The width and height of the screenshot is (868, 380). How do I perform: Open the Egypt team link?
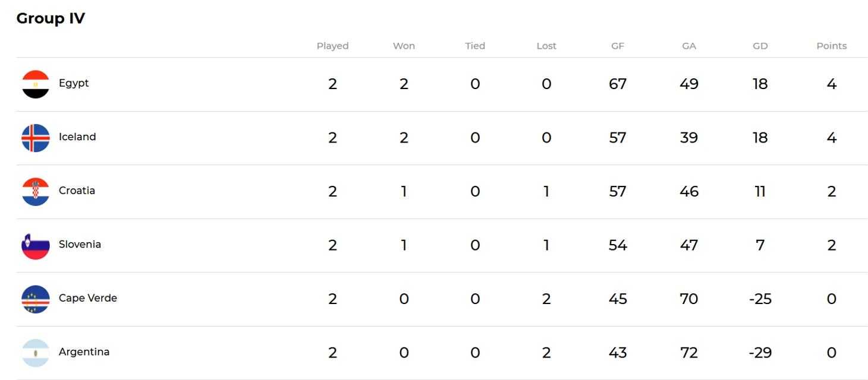pos(74,83)
